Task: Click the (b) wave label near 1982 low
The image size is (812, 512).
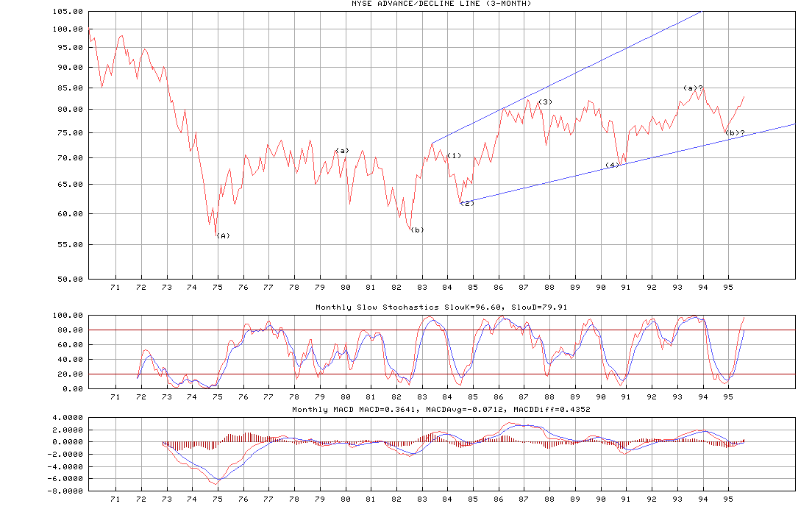Action: 417,230
